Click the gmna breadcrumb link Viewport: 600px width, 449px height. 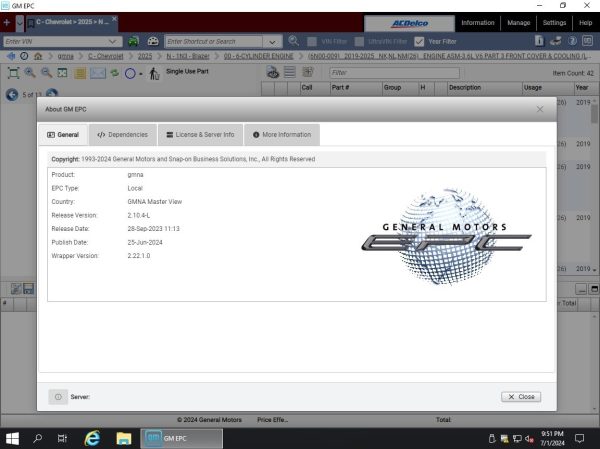tap(65, 56)
